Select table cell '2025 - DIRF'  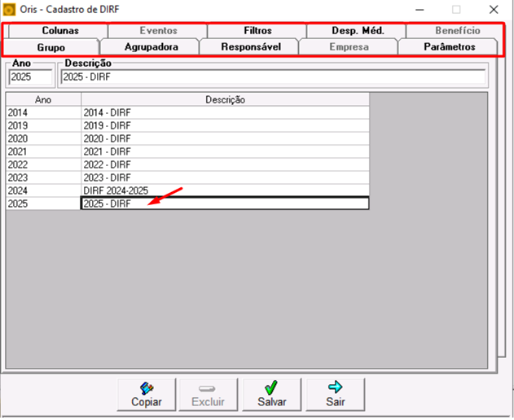(225, 203)
